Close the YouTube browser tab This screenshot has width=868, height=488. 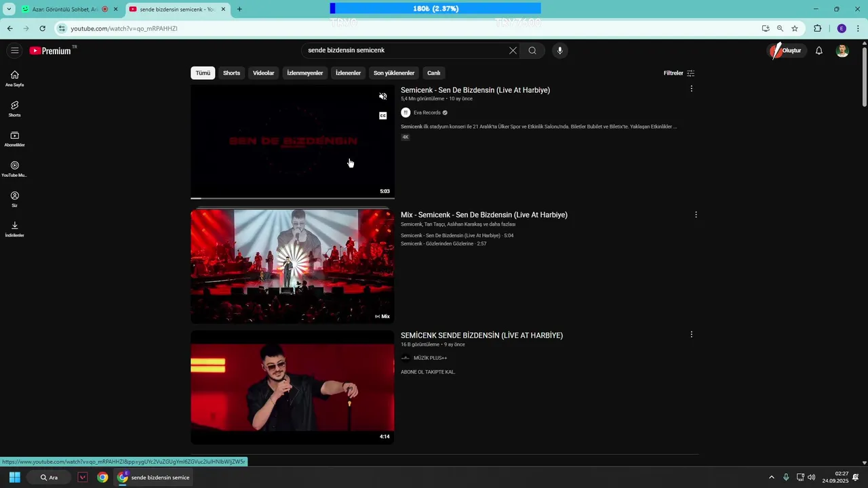click(223, 9)
